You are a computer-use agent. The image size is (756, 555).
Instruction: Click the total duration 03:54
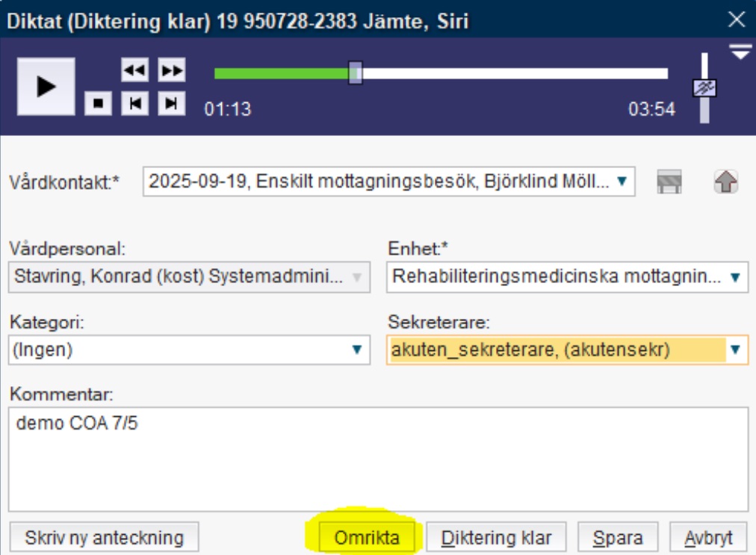[651, 109]
